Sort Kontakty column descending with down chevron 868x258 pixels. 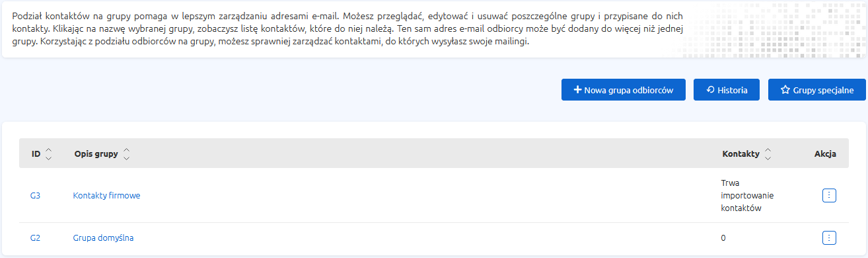point(768,157)
